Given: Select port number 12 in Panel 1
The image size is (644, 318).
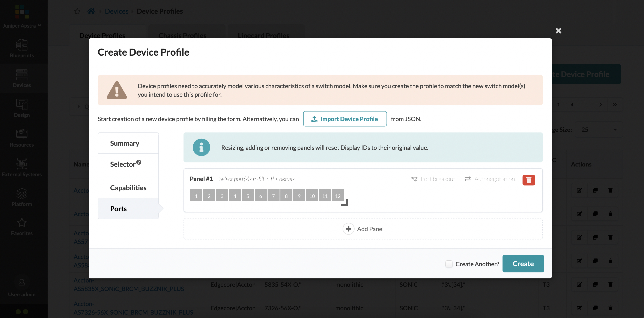Looking at the screenshot, I should [x=338, y=195].
